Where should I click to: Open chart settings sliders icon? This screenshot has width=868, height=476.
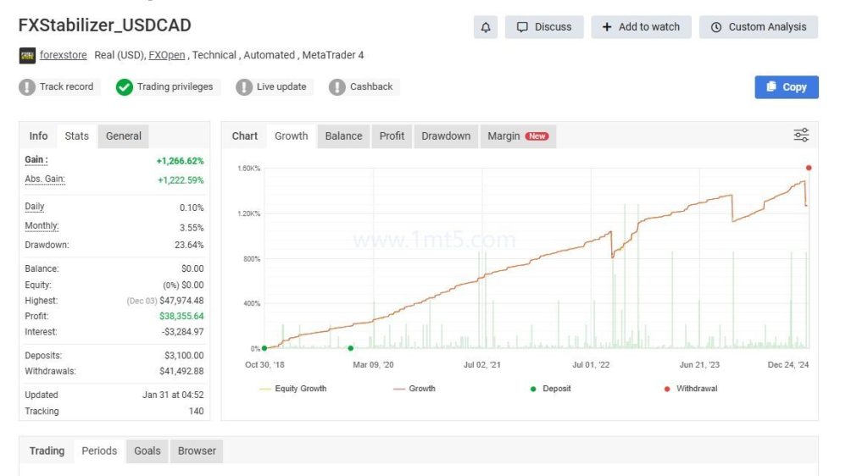point(800,136)
